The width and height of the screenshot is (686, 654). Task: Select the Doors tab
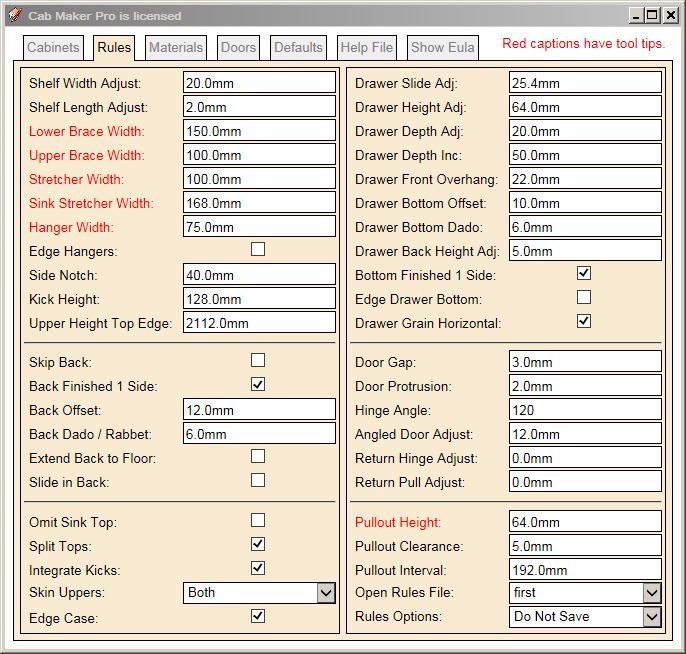[x=238, y=47]
